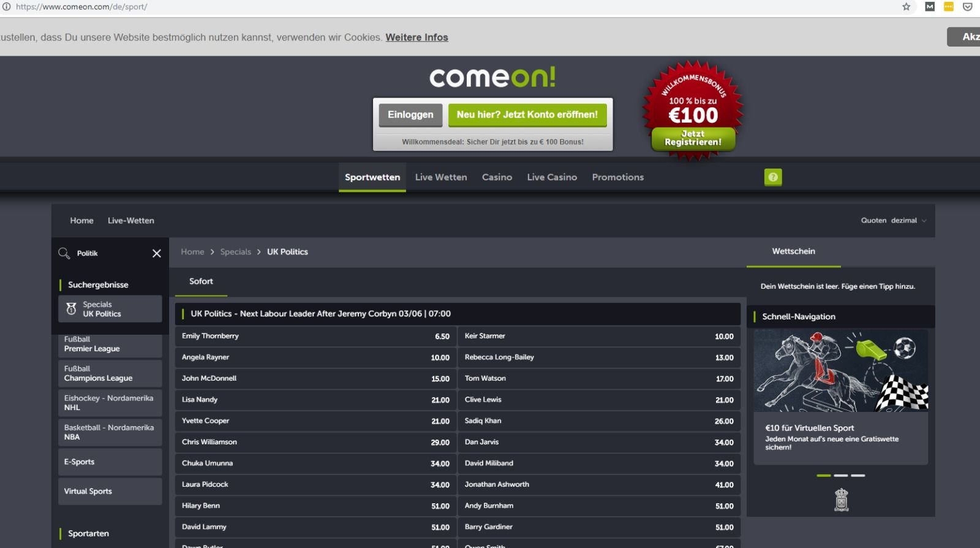Open Eishockey NHL in sidebar
980x548 pixels.
click(110, 403)
